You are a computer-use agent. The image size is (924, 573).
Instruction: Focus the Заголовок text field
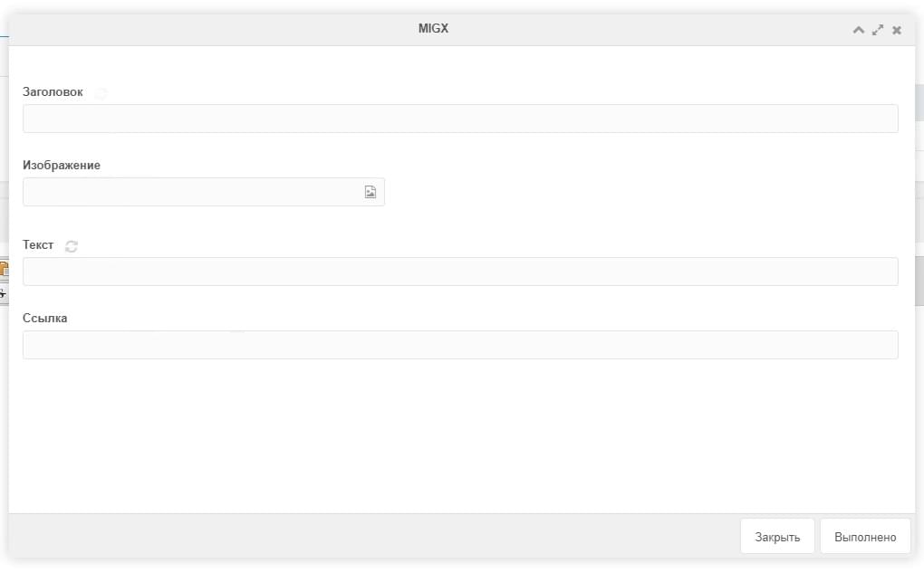click(460, 119)
